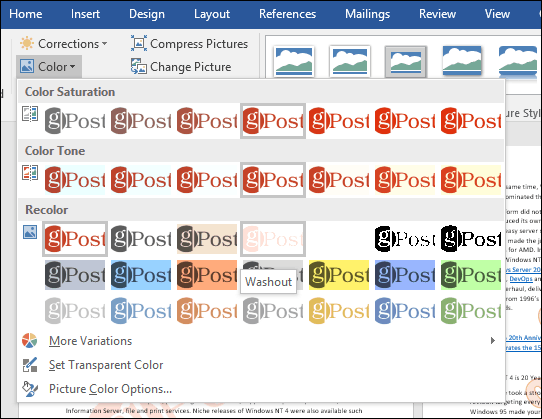Switch to the Mailings tab
The width and height of the screenshot is (542, 419).
(x=367, y=14)
